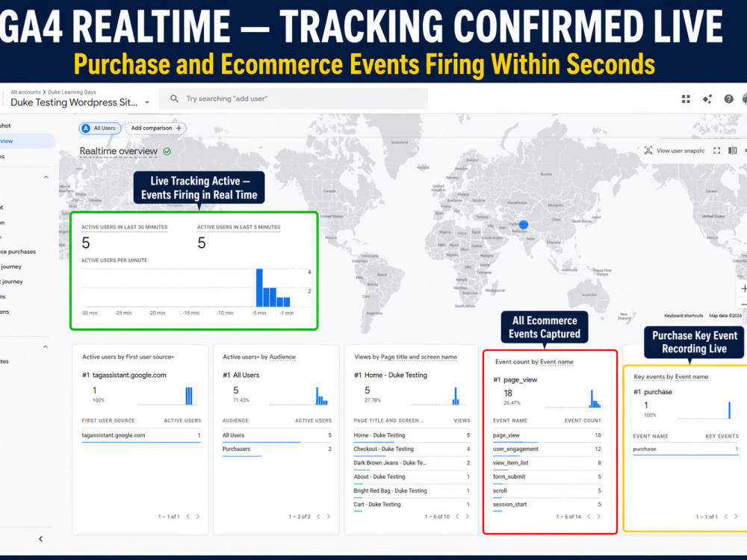The width and height of the screenshot is (747, 560).
Task: Click Cart - Duke Testing page row
Action: (x=412, y=504)
